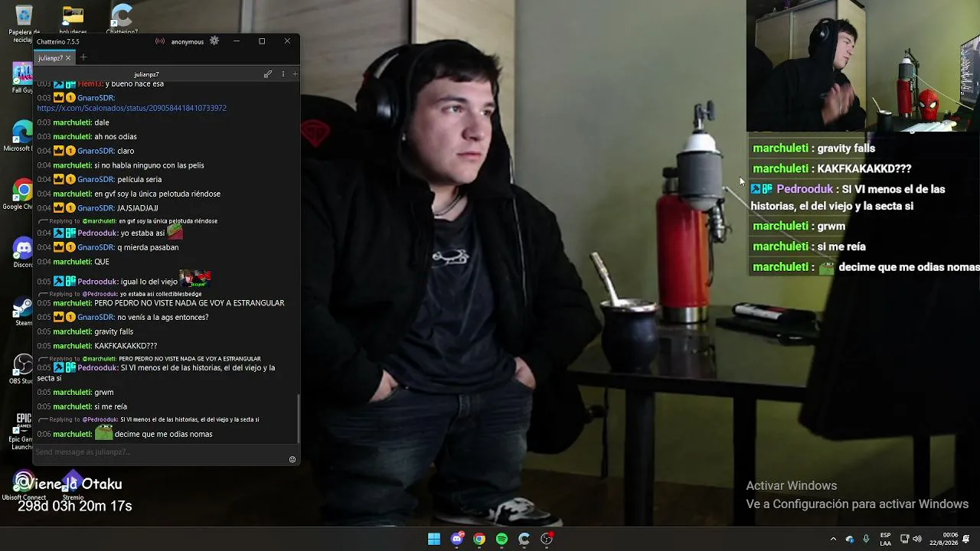Open Google Chrome from the taskbar
Screen dimensions: 980x551
479,539
